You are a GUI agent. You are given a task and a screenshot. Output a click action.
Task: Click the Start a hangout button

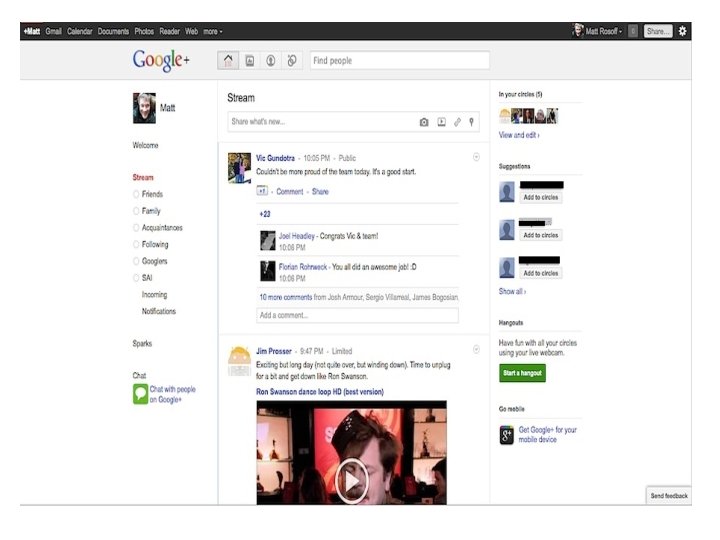(x=522, y=373)
